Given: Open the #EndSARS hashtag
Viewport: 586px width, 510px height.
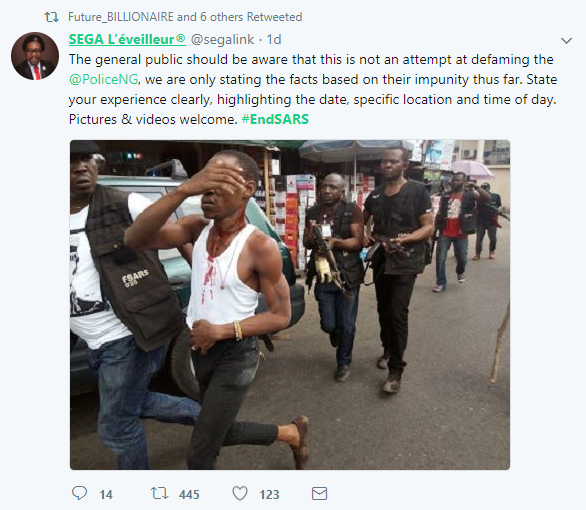Looking at the screenshot, I should (275, 119).
